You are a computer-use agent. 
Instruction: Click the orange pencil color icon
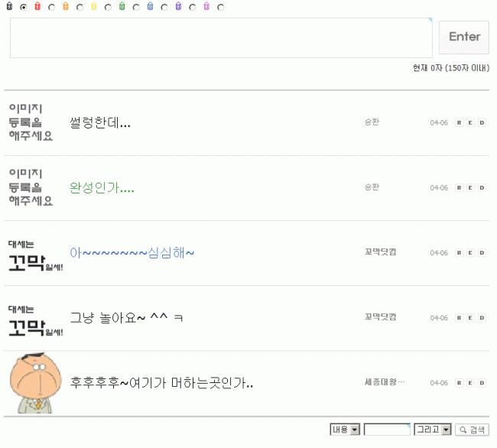[x=66, y=6]
